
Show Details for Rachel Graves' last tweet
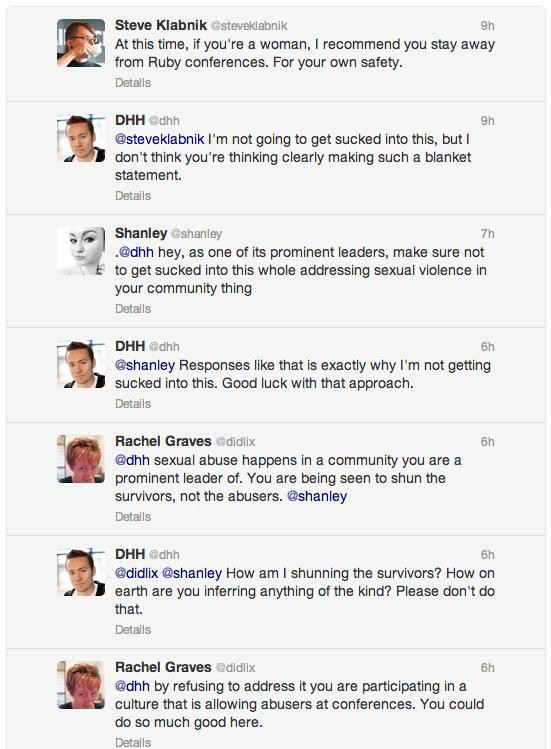(133, 742)
